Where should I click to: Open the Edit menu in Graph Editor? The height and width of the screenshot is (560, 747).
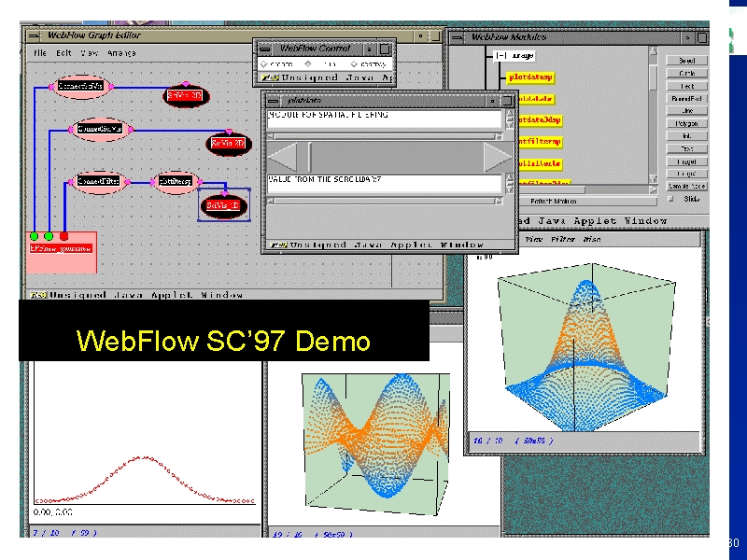tap(63, 53)
